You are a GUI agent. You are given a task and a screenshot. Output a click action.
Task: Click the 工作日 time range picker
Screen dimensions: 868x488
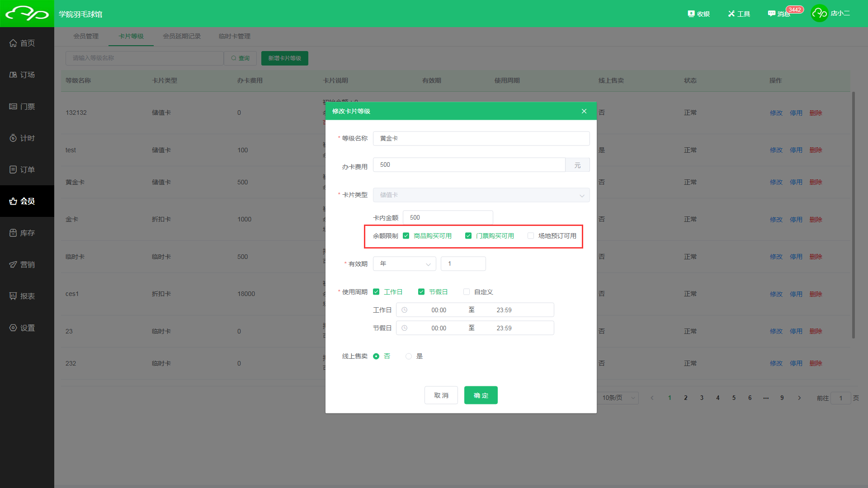pos(475,310)
